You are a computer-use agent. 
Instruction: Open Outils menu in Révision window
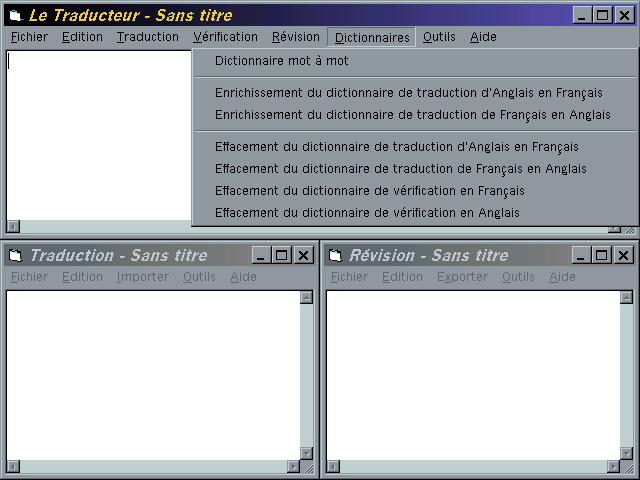coord(518,277)
